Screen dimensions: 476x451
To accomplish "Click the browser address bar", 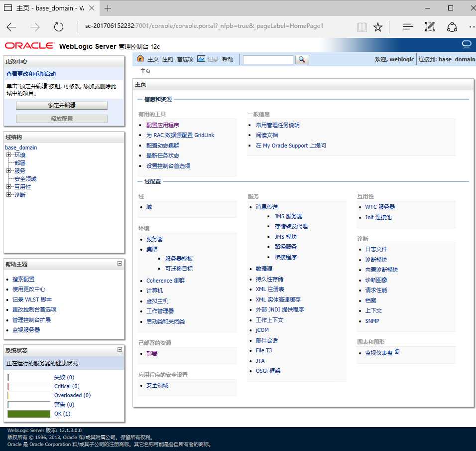I will click(x=204, y=26).
